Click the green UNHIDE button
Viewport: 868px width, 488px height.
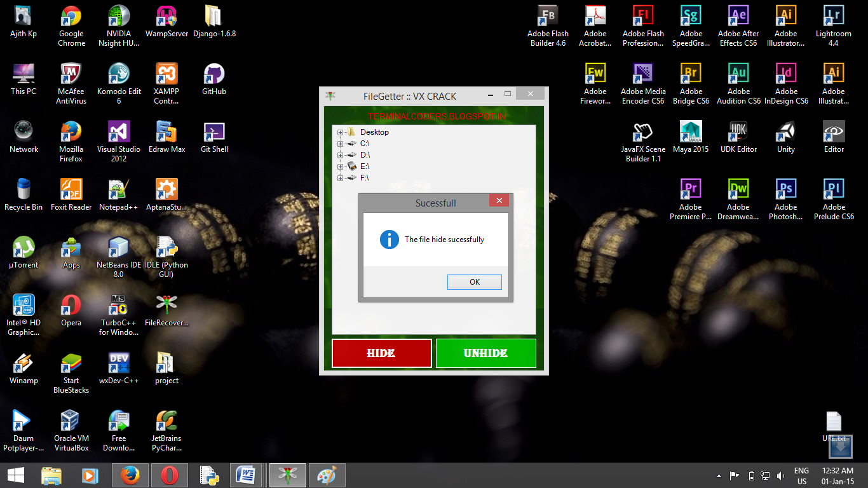tap(485, 353)
